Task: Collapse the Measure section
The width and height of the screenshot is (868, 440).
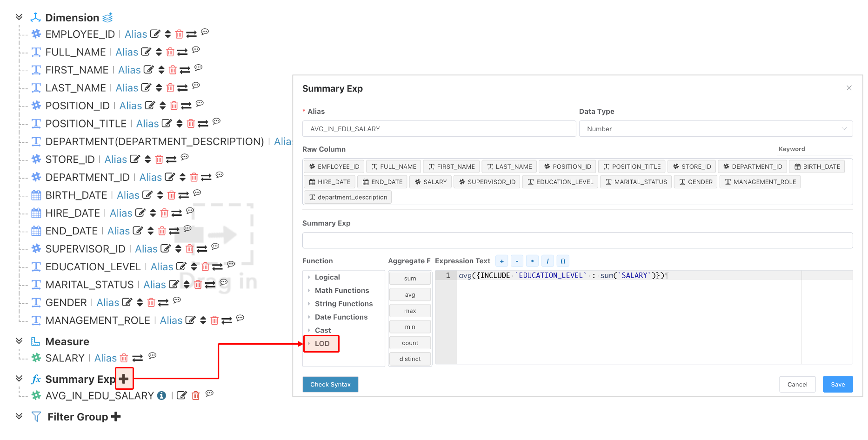Action: click(x=19, y=341)
